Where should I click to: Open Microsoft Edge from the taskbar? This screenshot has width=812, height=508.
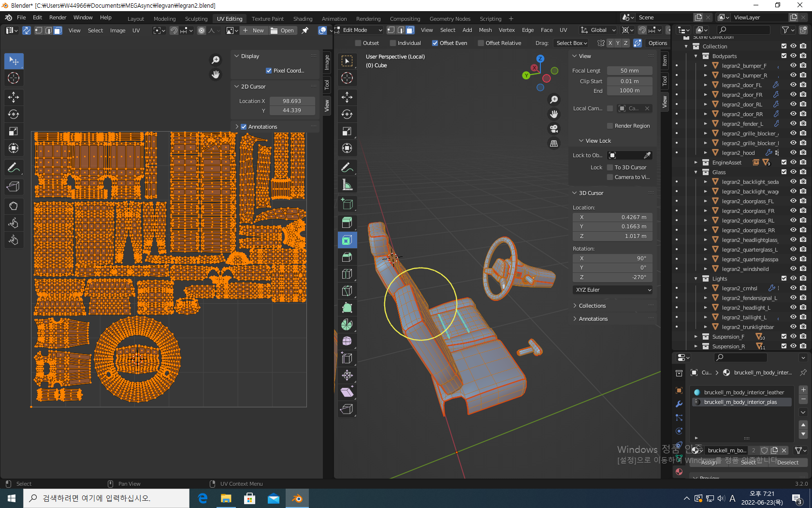(x=203, y=498)
